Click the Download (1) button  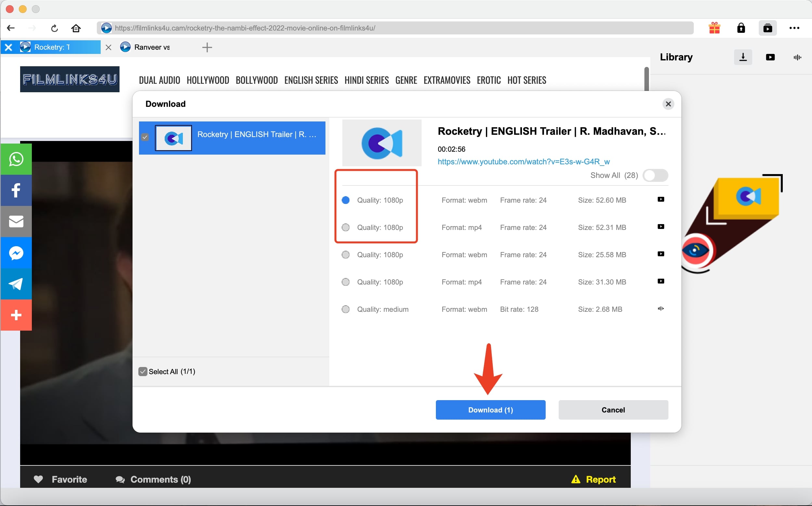490,410
